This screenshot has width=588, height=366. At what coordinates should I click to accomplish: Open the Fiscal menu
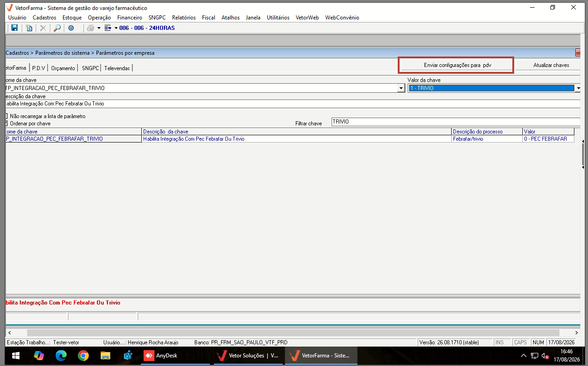(x=208, y=18)
